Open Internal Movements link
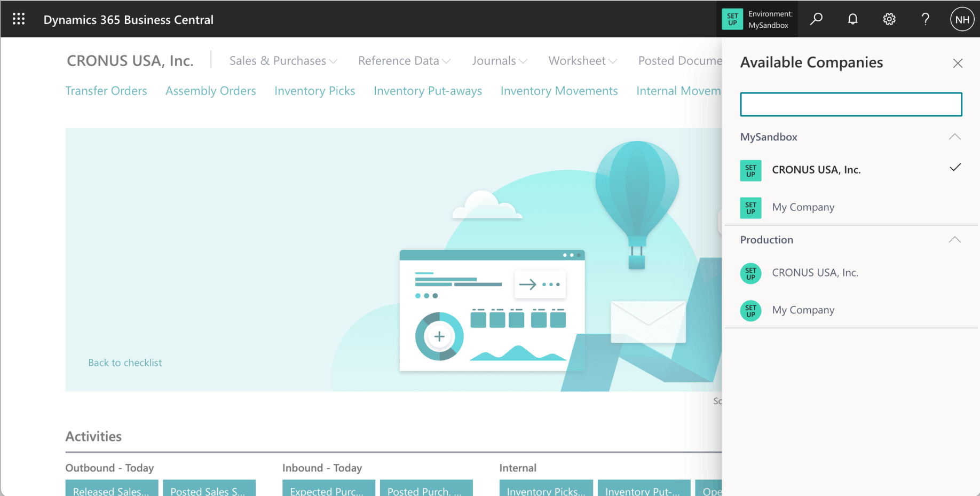The image size is (980, 496). click(x=679, y=91)
